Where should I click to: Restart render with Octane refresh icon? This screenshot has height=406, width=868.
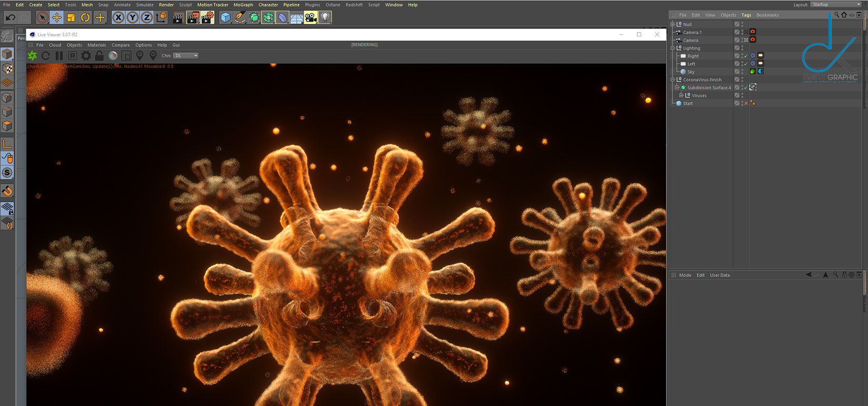point(46,56)
